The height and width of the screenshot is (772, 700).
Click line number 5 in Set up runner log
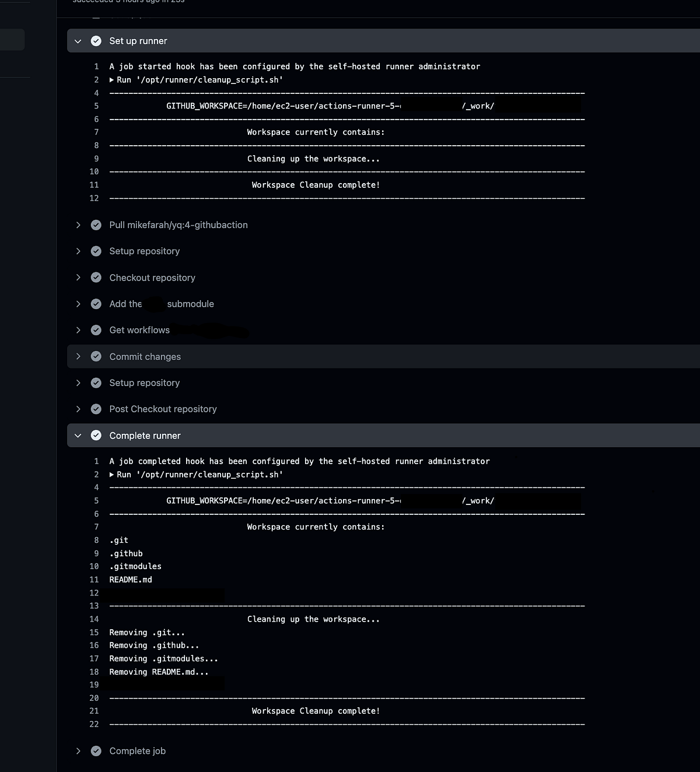point(96,106)
